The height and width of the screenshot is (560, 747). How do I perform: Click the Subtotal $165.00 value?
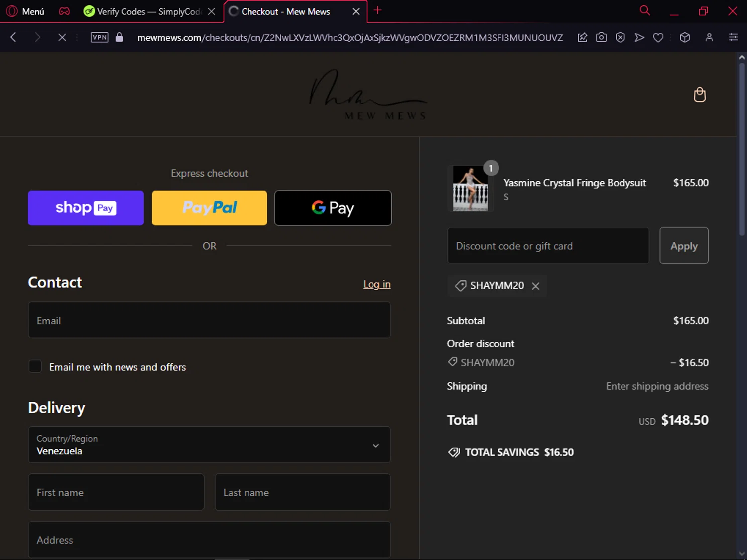pos(691,321)
